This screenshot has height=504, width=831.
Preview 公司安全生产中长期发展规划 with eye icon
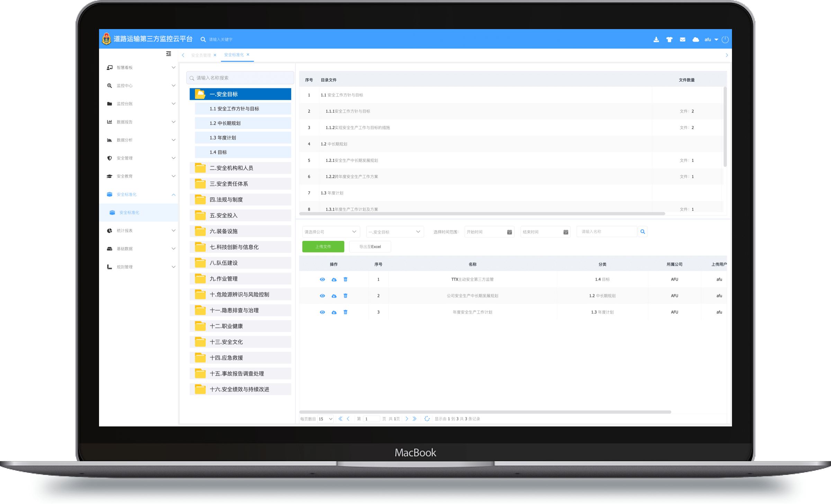pos(322,296)
